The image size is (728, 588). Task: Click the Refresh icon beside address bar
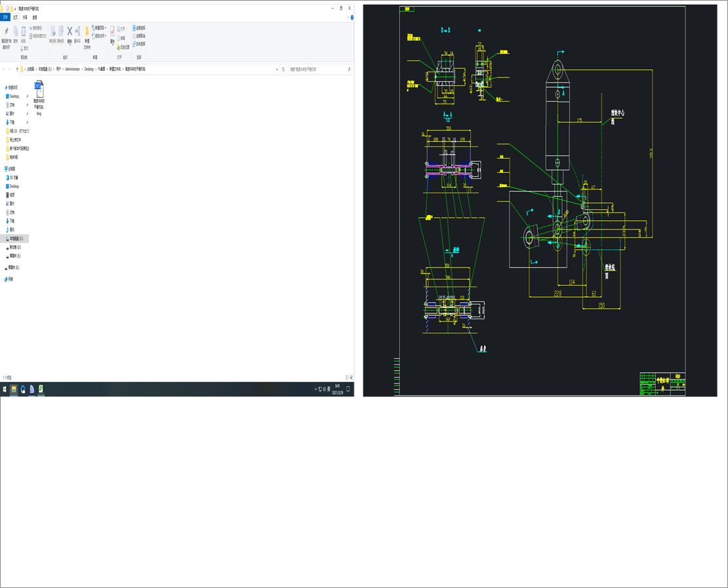tap(283, 69)
